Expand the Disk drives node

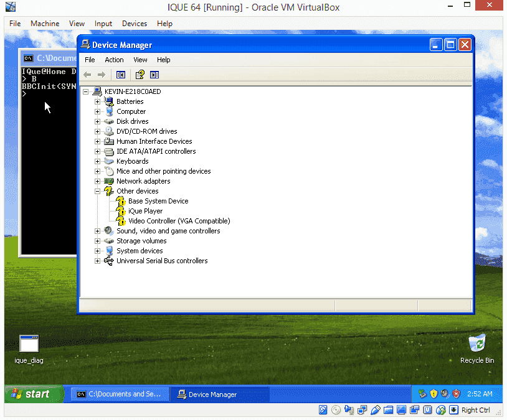[x=97, y=122]
